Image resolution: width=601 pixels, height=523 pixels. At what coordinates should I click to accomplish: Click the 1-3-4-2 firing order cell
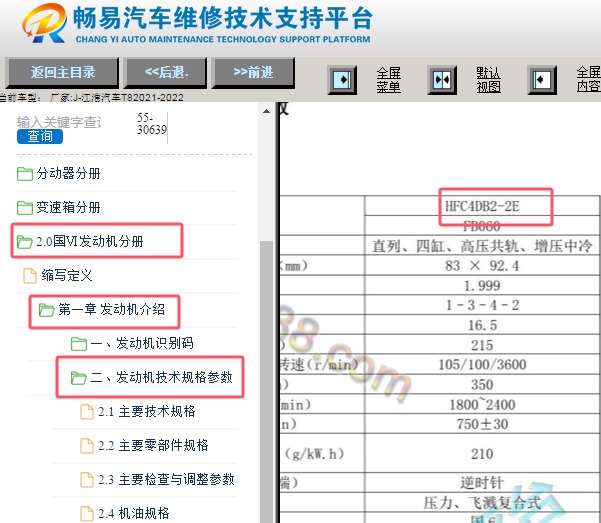(x=482, y=305)
